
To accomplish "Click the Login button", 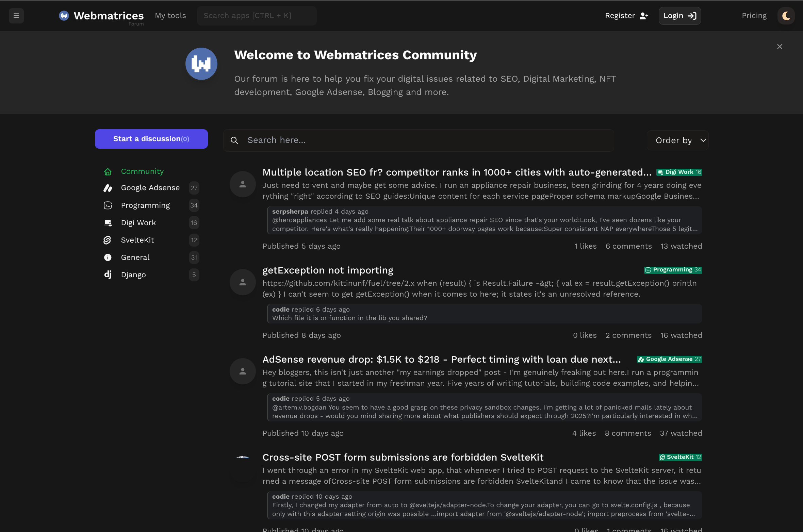I will (x=679, y=16).
